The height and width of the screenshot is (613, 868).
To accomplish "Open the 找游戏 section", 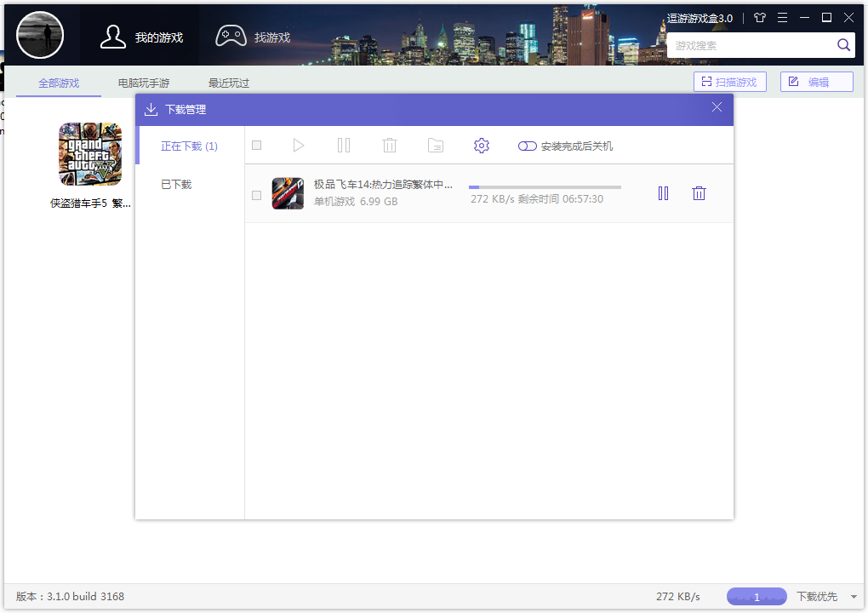I will [x=253, y=37].
